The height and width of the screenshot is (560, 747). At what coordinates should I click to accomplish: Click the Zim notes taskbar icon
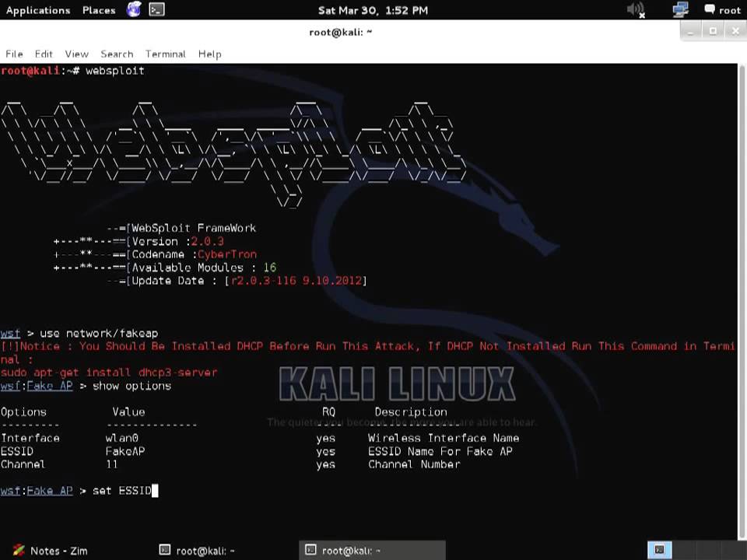point(19,551)
